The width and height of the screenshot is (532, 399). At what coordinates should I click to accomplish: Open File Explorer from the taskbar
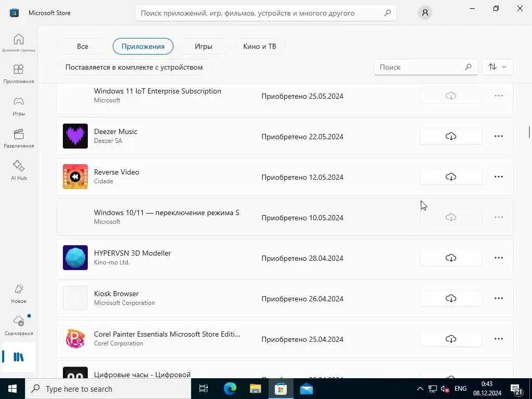(x=255, y=389)
